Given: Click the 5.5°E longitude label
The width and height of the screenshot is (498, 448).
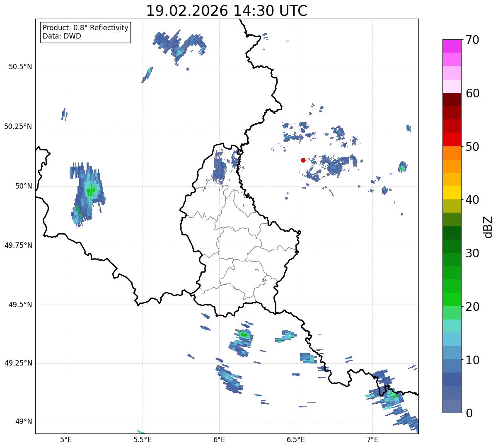Looking at the screenshot, I should 143,439.
